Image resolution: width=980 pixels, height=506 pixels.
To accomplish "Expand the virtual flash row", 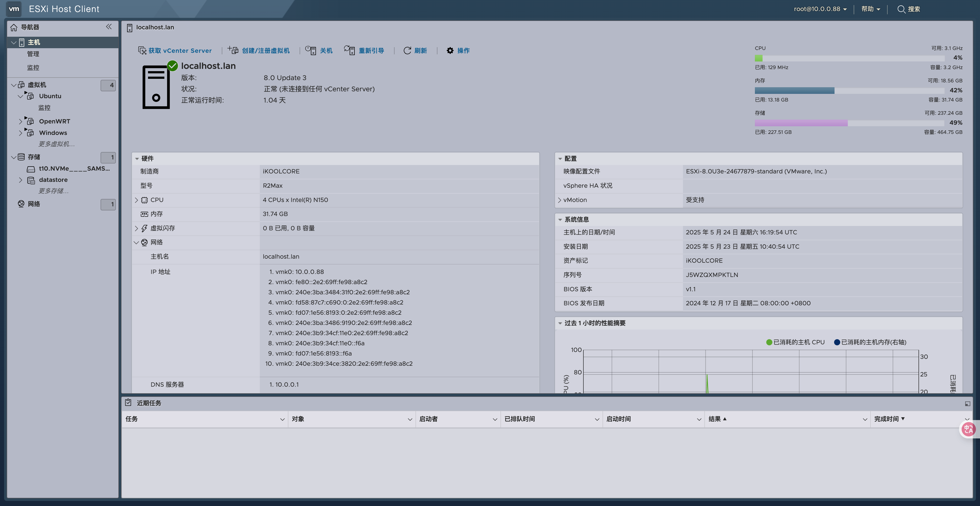I will (136, 228).
